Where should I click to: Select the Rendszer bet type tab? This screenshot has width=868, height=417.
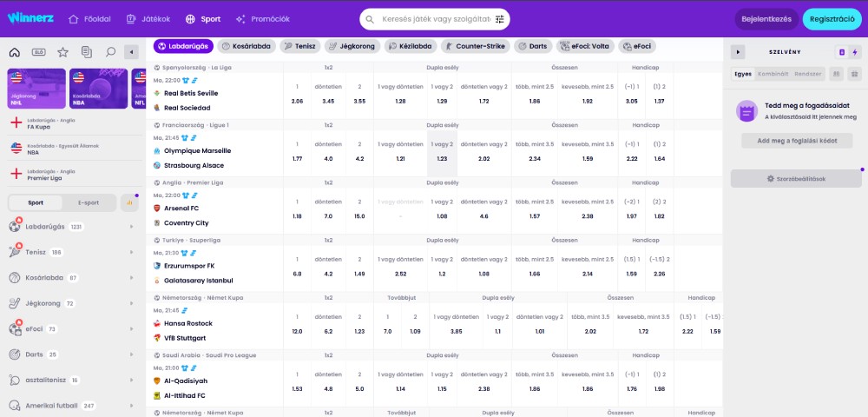click(x=807, y=74)
